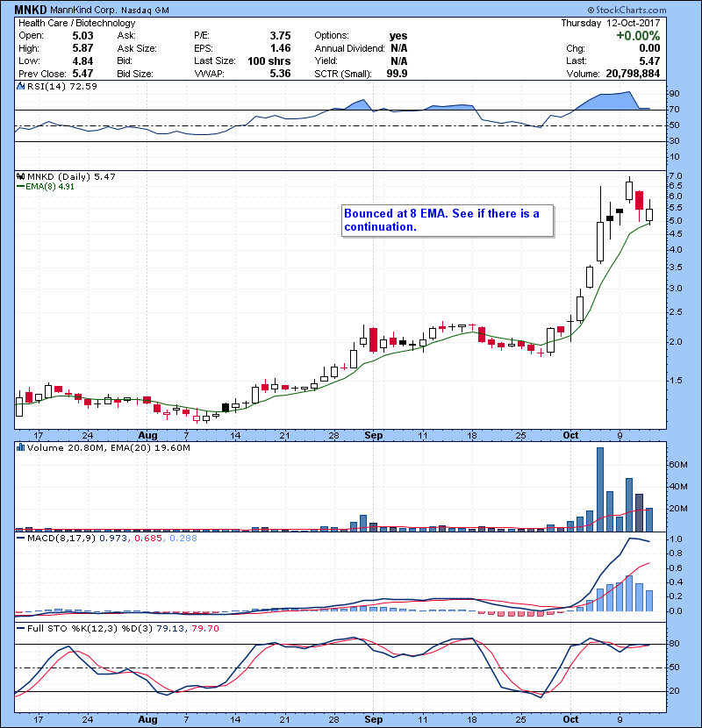This screenshot has width=702, height=728.
Task: Click the blue 'Bounced at 8 EMA' annotation box
Action: (448, 220)
